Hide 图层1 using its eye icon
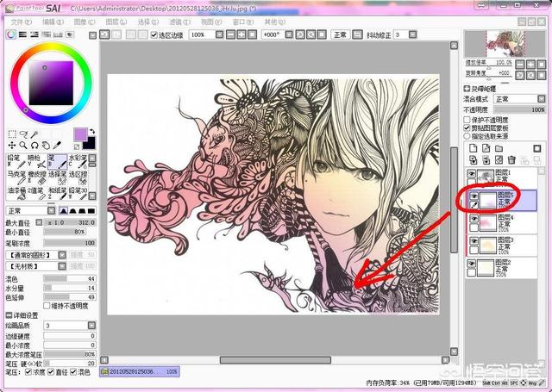The height and width of the screenshot is (392, 552). [x=472, y=173]
